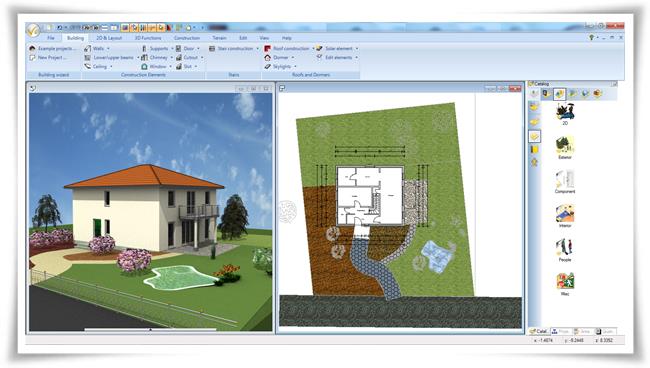Select the Component catalog thumbnail
Screen dimensions: 650x368
click(x=565, y=182)
